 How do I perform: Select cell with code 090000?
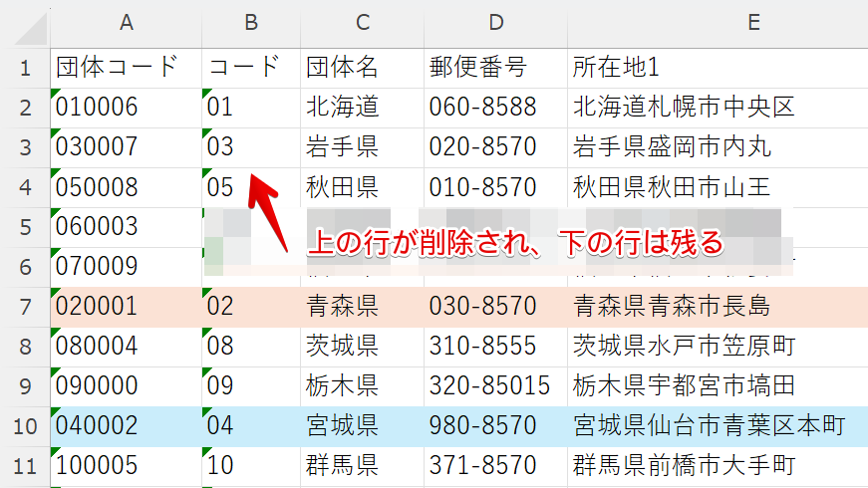127,387
